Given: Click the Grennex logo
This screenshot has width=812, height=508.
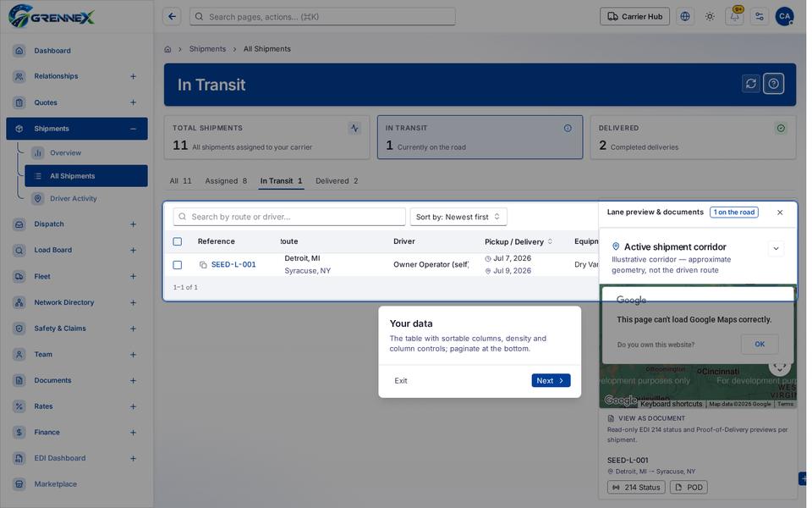Looking at the screenshot, I should point(52,16).
